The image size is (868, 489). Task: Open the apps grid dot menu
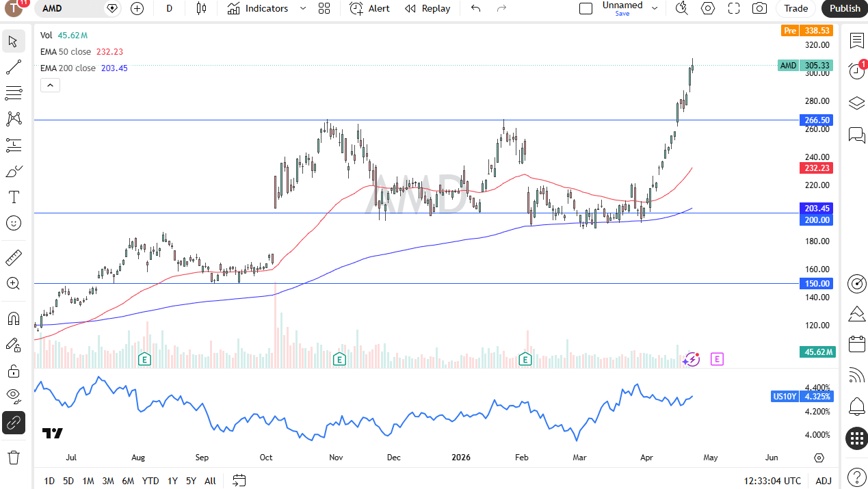pos(856,438)
